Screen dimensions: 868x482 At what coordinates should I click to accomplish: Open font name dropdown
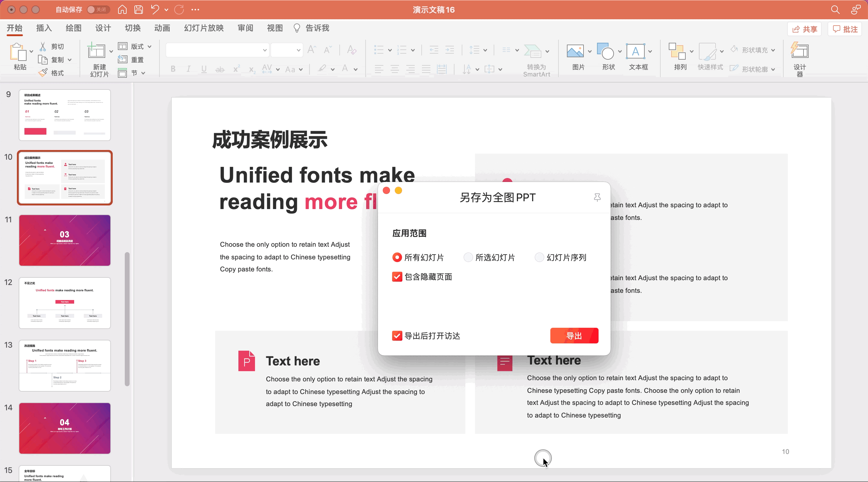tap(265, 50)
